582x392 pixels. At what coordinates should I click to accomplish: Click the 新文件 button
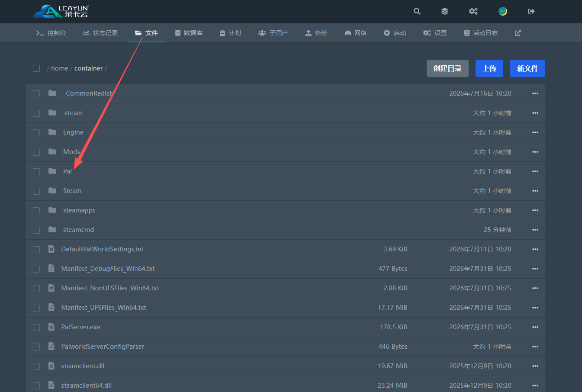(x=527, y=68)
